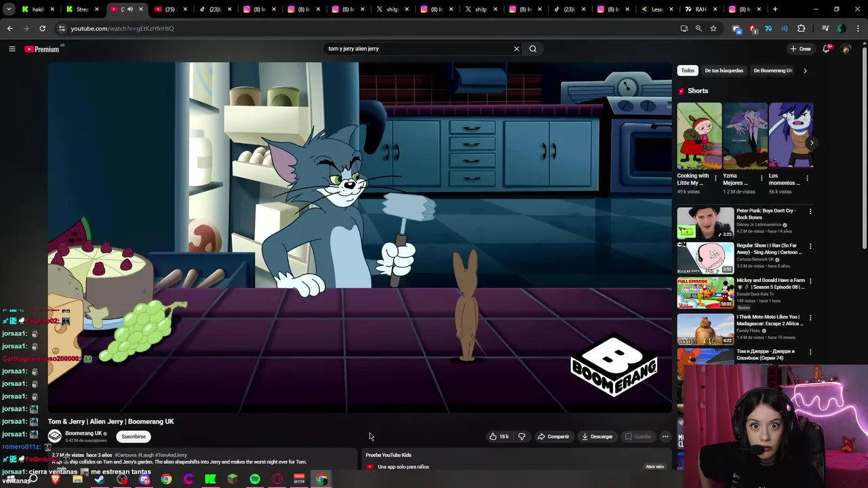Mute the audio icon on active YouTube tab
Viewport: 868px width, 488px height.
[x=130, y=9]
